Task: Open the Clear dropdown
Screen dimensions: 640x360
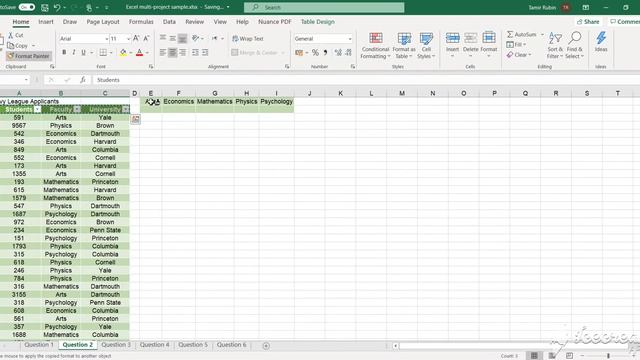Action: tap(519, 55)
